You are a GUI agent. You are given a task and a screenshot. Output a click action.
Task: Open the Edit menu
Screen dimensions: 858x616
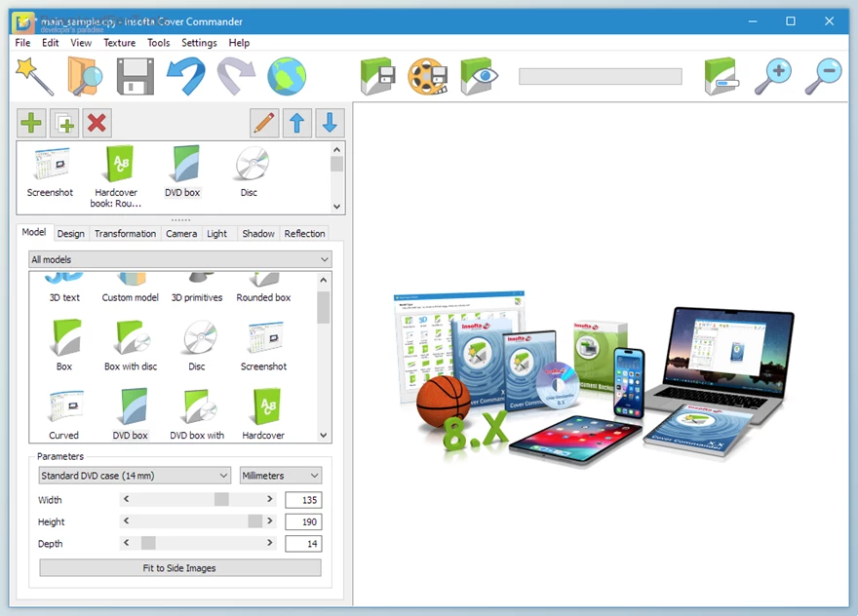click(x=51, y=43)
